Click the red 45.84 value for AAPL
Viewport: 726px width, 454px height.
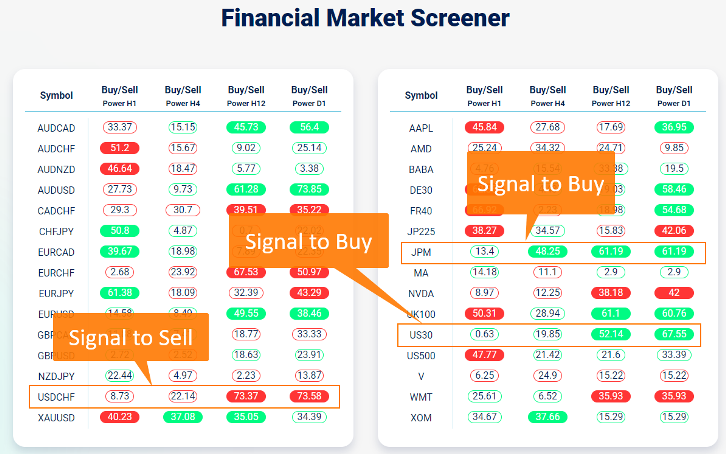coord(484,127)
